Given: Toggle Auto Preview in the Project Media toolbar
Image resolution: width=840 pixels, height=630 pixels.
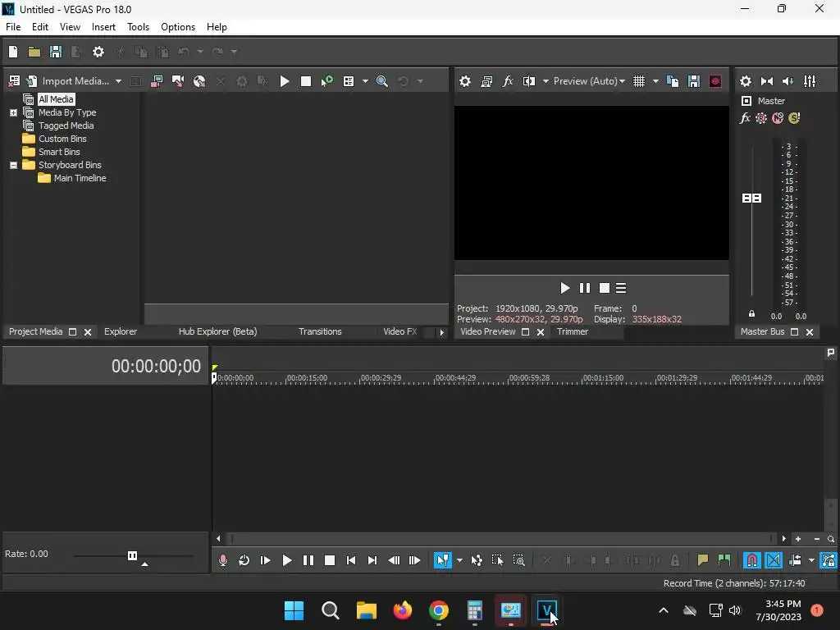Looking at the screenshot, I should (326, 81).
